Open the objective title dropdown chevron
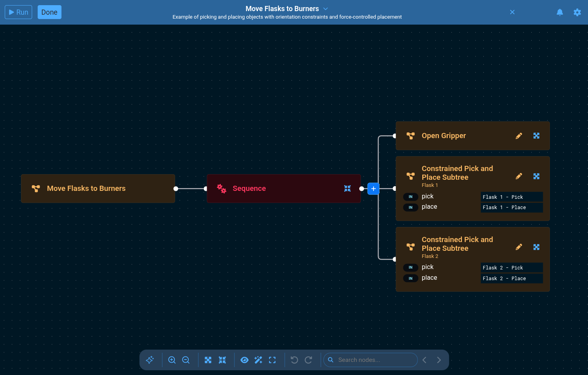The height and width of the screenshot is (375, 588). (x=326, y=9)
